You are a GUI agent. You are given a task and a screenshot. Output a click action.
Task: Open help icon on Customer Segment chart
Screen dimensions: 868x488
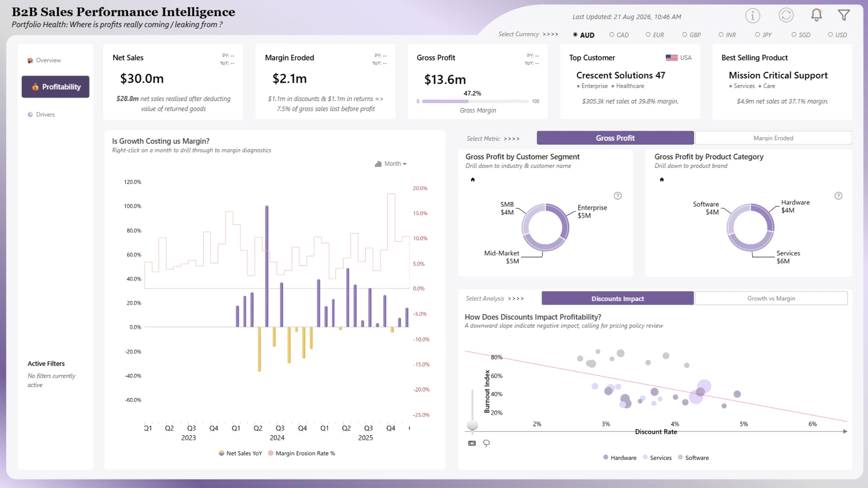pos(618,196)
